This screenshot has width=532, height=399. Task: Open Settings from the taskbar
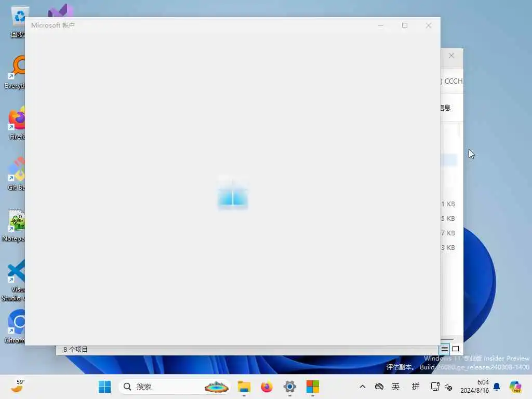pos(290,387)
